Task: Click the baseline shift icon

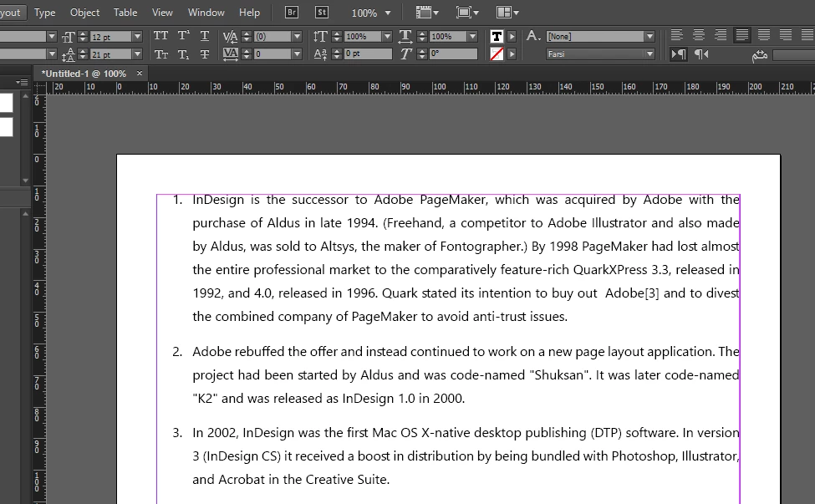Action: coord(320,54)
